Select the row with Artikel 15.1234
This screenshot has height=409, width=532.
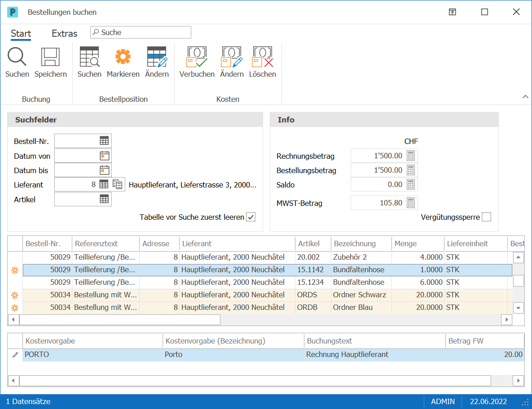tap(268, 282)
